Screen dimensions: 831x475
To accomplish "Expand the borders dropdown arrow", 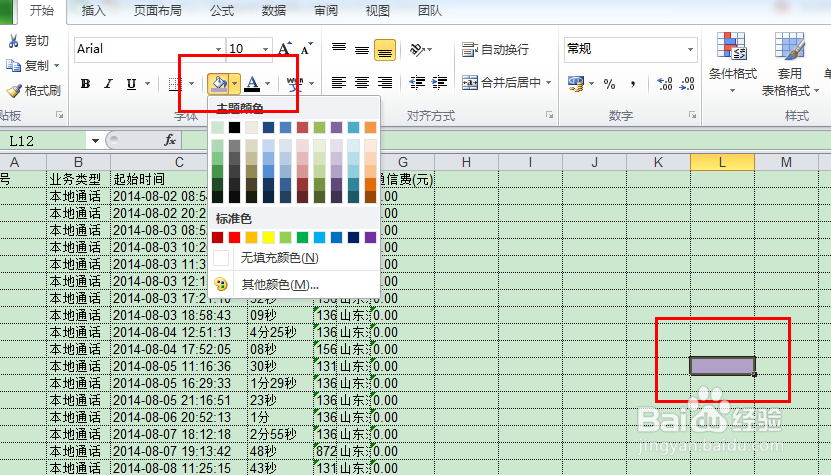I will [191, 83].
